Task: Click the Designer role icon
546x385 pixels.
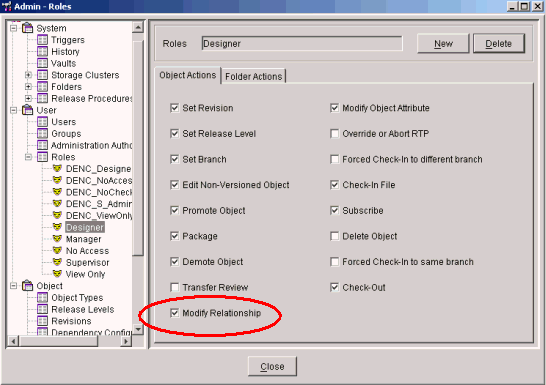Action: pyautogui.click(x=57, y=227)
